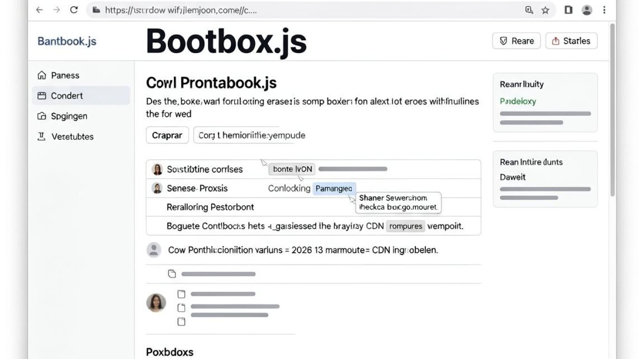The height and width of the screenshot is (359, 644).
Task: Select Condert in the sidebar
Action: 81,96
